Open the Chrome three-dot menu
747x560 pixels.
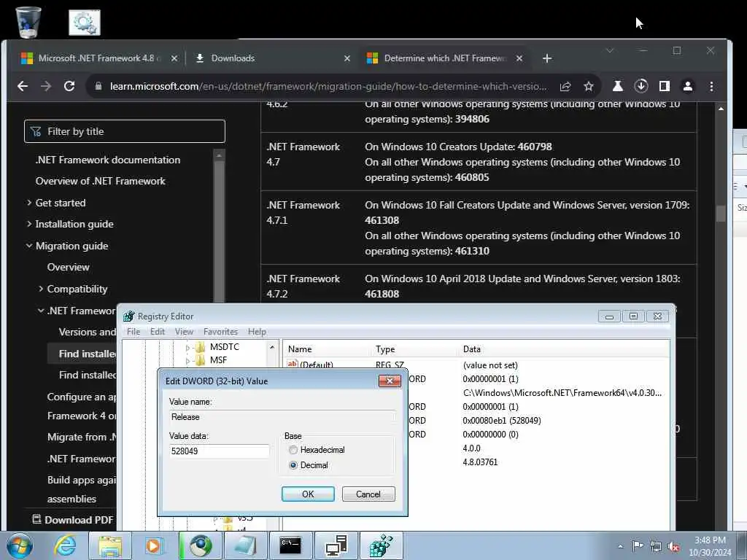tap(712, 86)
